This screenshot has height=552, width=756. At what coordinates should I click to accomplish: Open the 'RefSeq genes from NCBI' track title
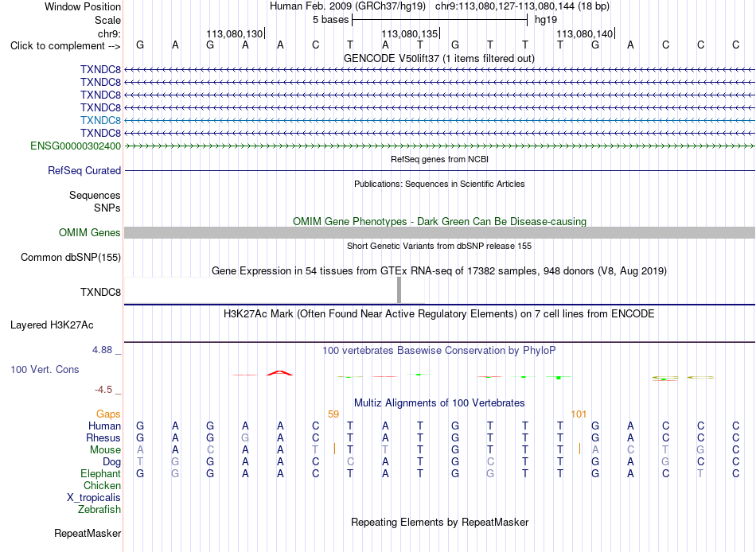pyautogui.click(x=439, y=159)
